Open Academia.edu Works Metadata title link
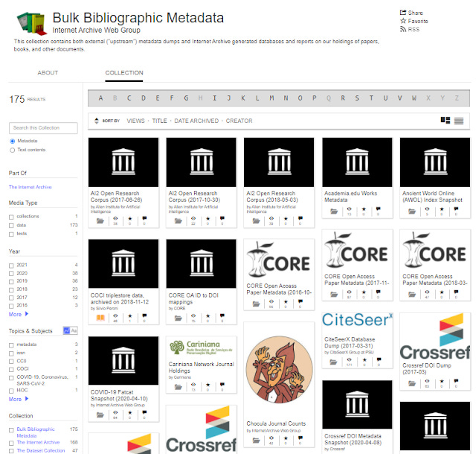 click(350, 196)
